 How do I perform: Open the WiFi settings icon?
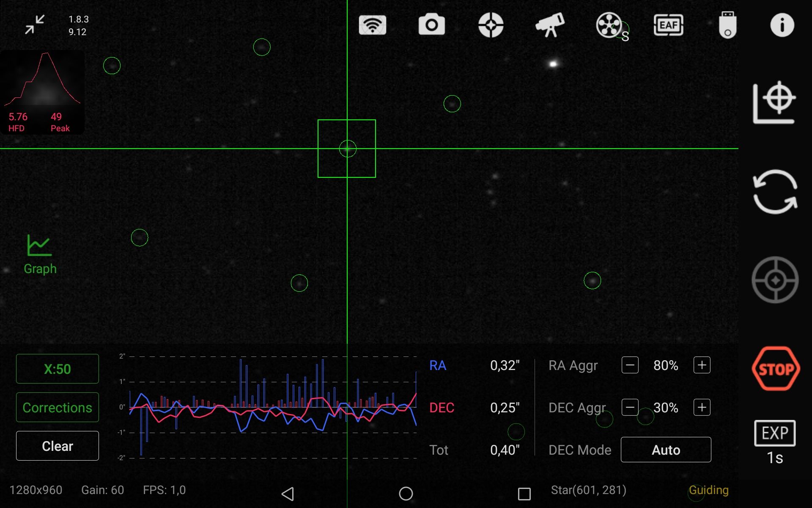pos(372,25)
